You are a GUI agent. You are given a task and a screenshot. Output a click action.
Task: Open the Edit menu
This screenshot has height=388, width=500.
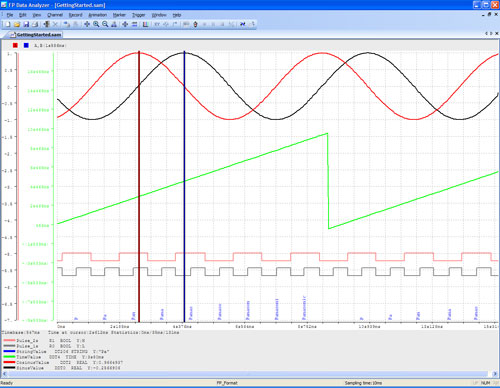click(23, 15)
